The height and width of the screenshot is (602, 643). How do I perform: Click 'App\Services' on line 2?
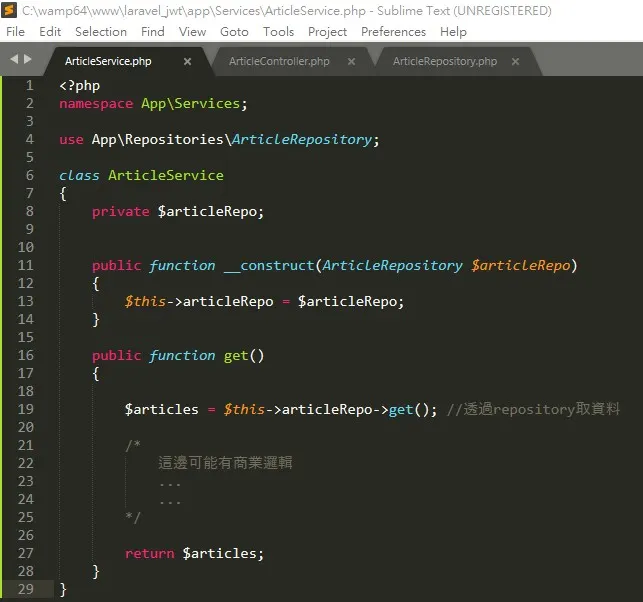[x=191, y=104]
